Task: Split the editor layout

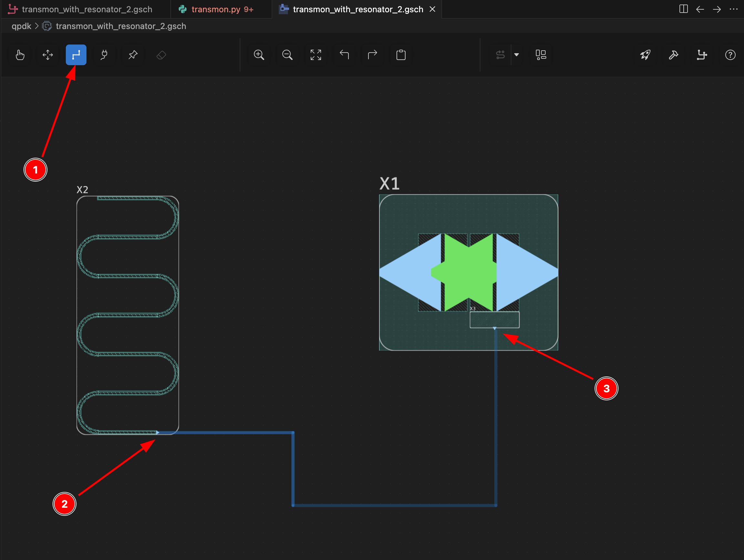Action: [x=683, y=9]
